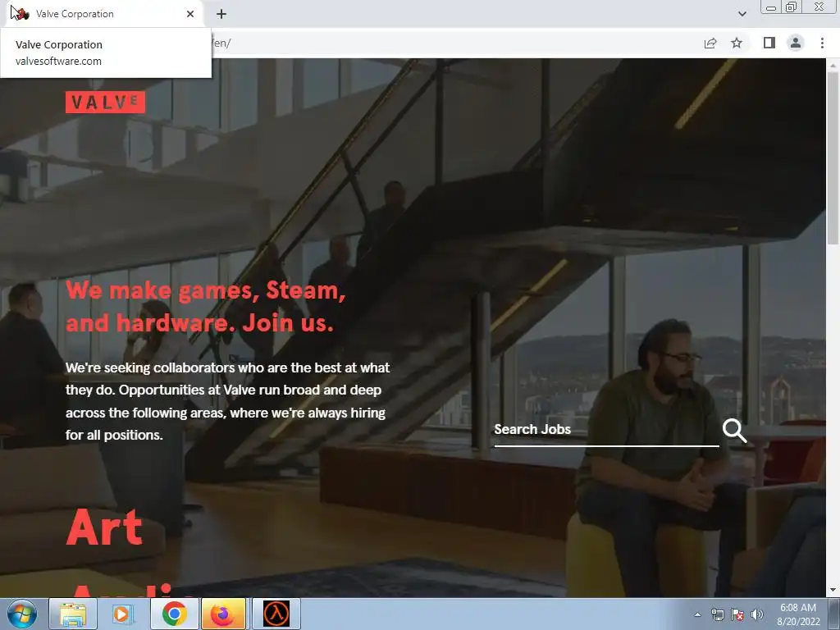This screenshot has width=840, height=630.
Task: Click the Valve logo on the page
Action: tap(105, 102)
